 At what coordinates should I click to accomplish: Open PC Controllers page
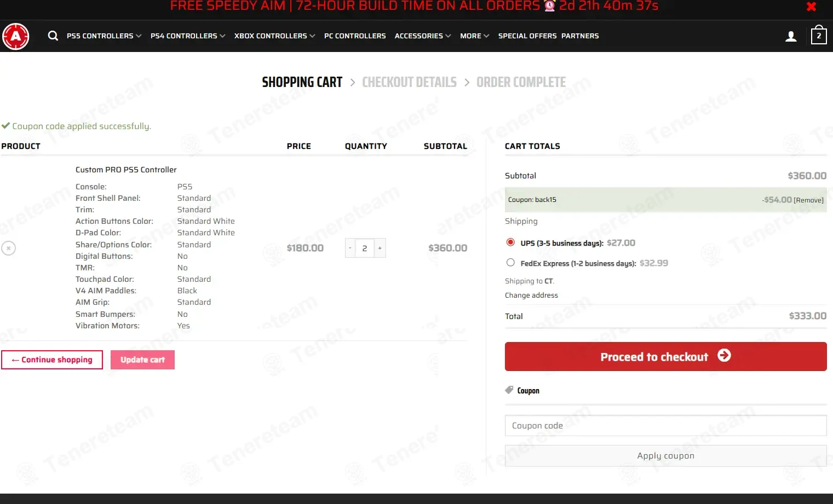(x=355, y=36)
